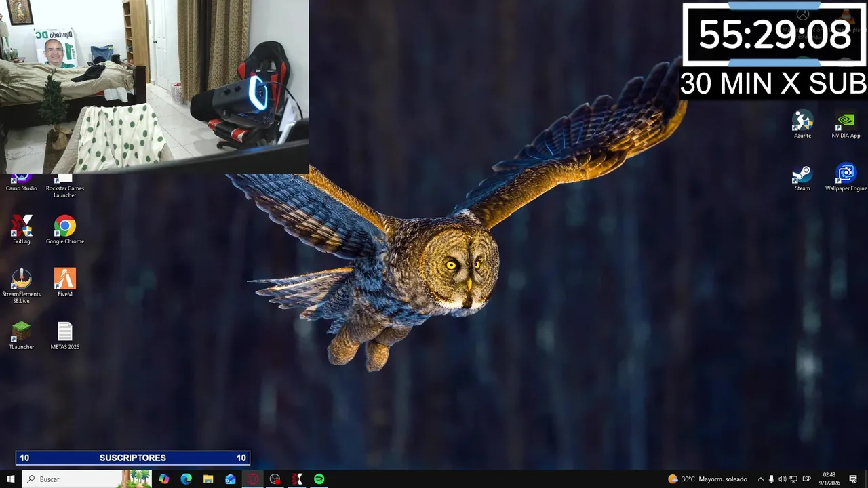Switch to the Spotify taskbar window
Screen dimensions: 868x488
click(319, 479)
